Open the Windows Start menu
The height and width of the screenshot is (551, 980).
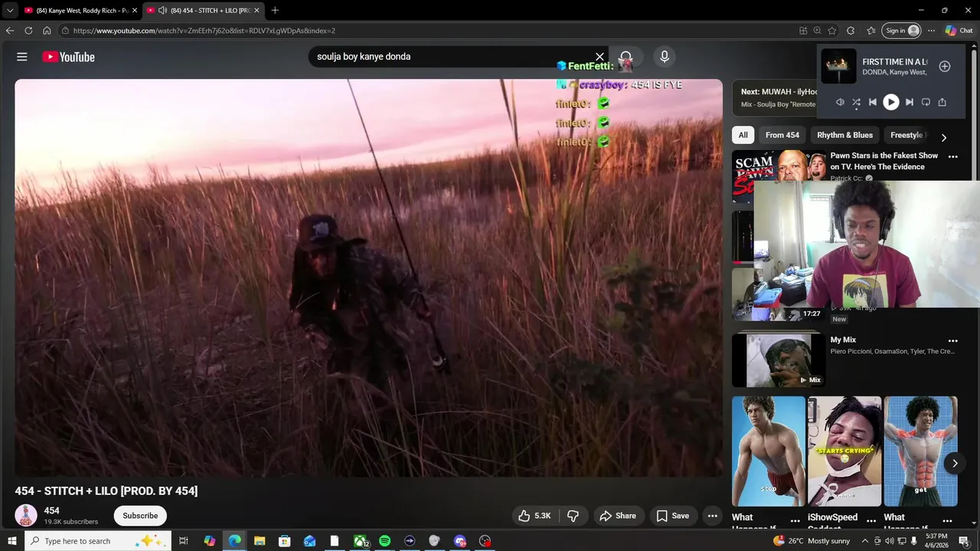tap(12, 541)
